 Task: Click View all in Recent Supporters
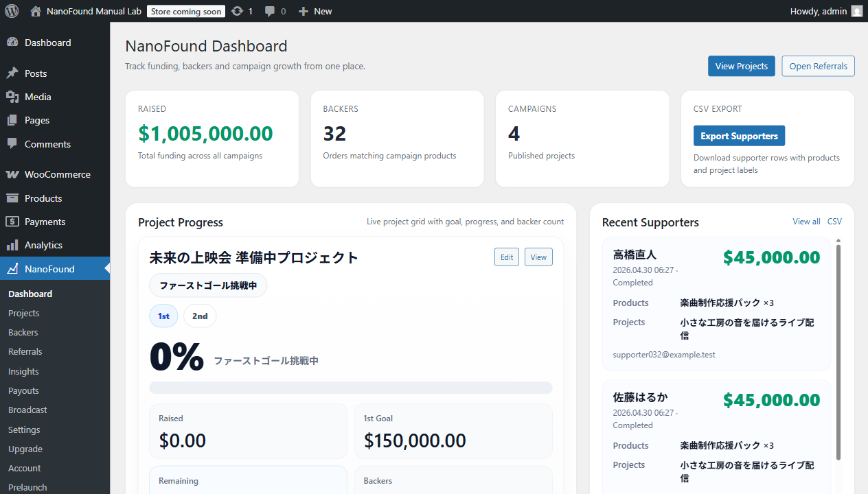[x=806, y=222]
